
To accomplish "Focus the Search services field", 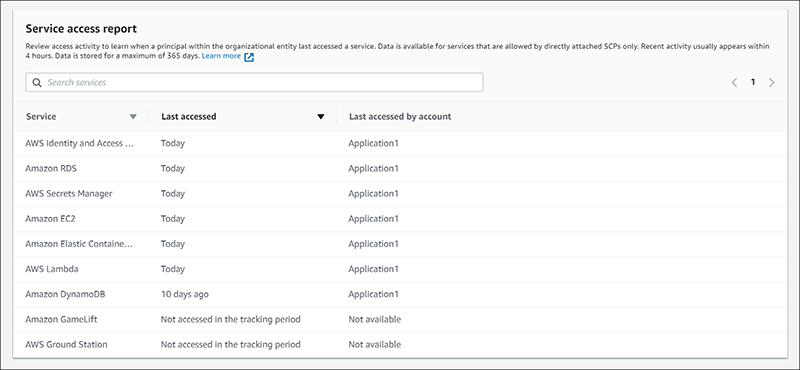I will (255, 83).
